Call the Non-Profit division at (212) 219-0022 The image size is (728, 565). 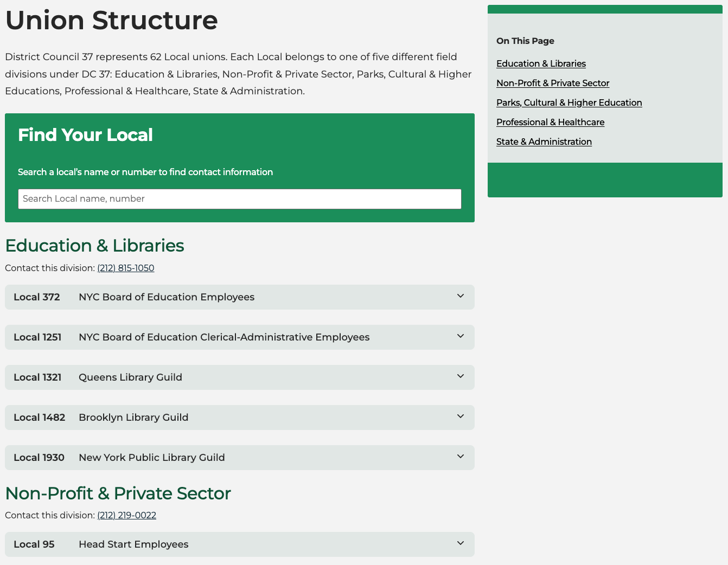126,515
